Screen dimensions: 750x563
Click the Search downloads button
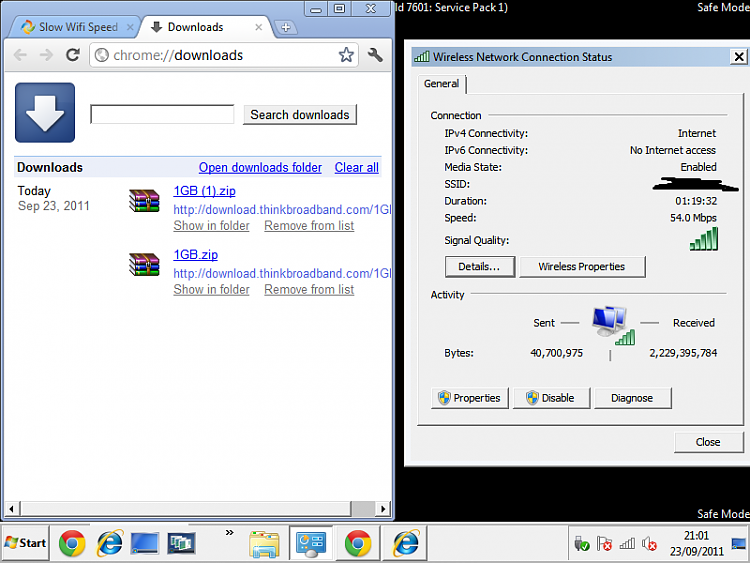[300, 115]
